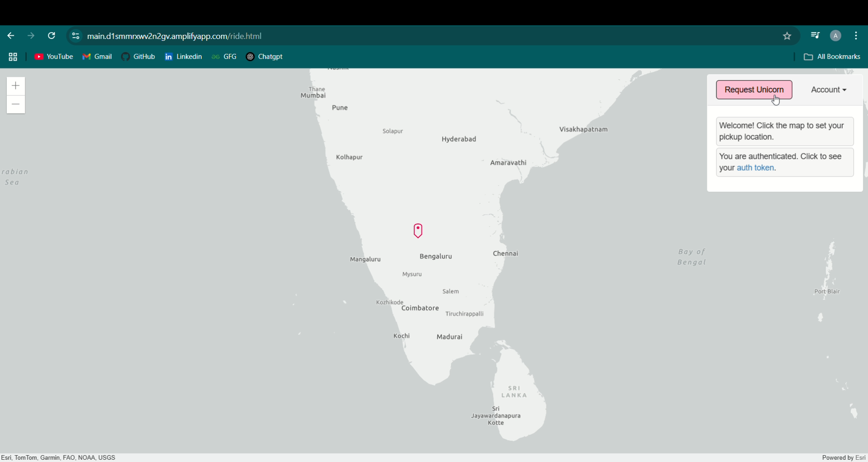The image size is (868, 462).
Task: Click Coimbatore on the map
Action: [420, 308]
